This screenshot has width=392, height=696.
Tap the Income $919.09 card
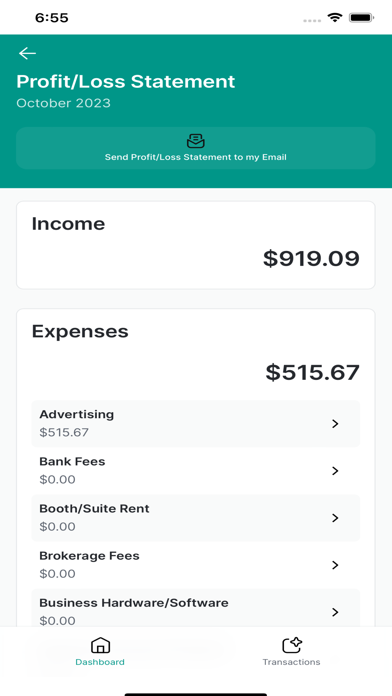click(x=196, y=245)
